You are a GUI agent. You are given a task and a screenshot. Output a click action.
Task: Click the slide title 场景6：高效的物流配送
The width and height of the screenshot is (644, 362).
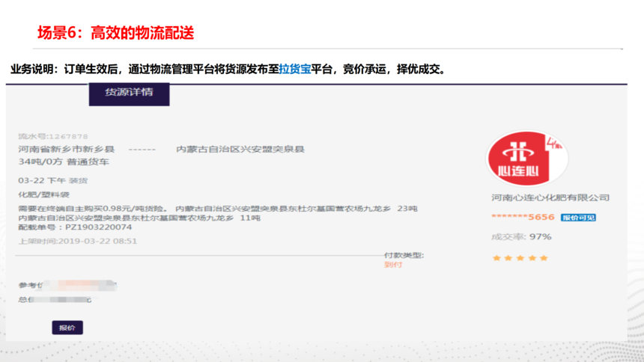pos(116,33)
